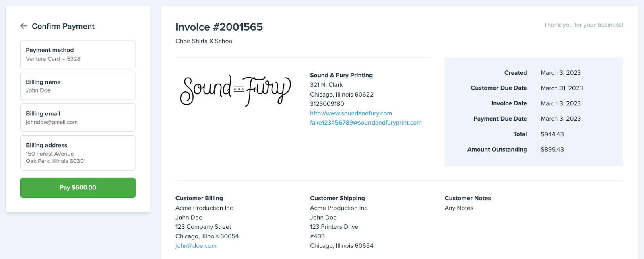Click the Customer Shipping heading
The height and width of the screenshot is (259, 644).
click(x=337, y=198)
